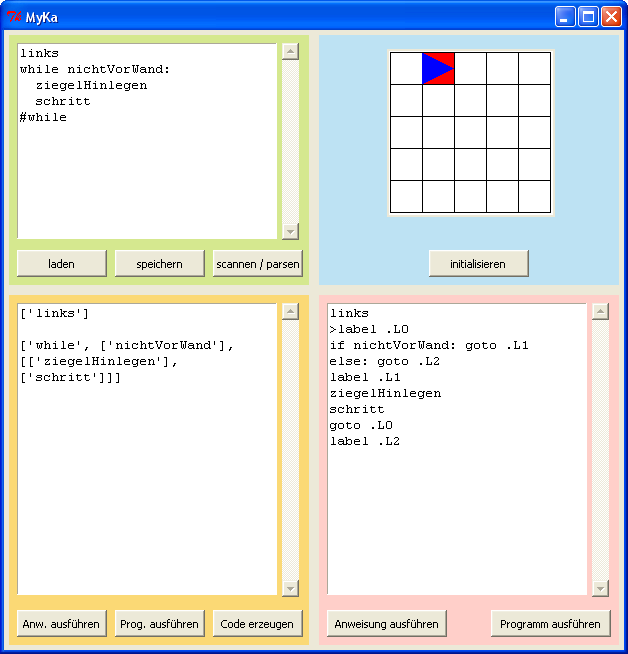Reset the grid world with initialisieren
Screen dimensions: 628x654
(479, 264)
